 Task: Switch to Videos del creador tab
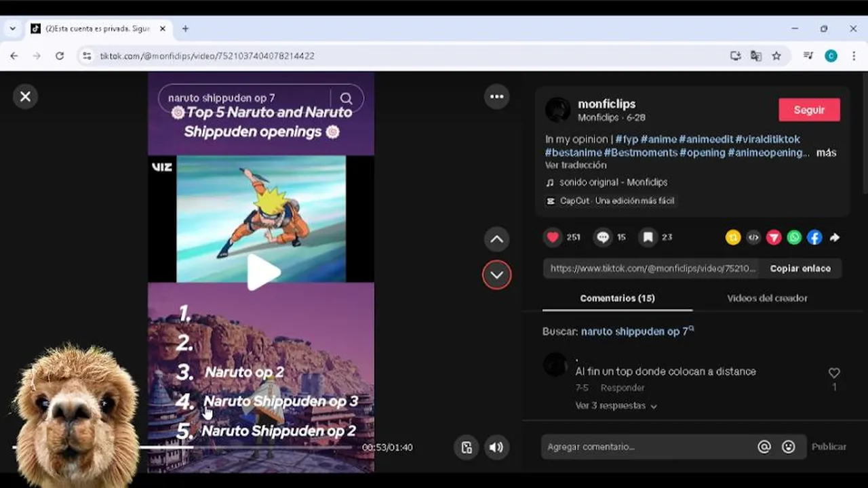[767, 298]
